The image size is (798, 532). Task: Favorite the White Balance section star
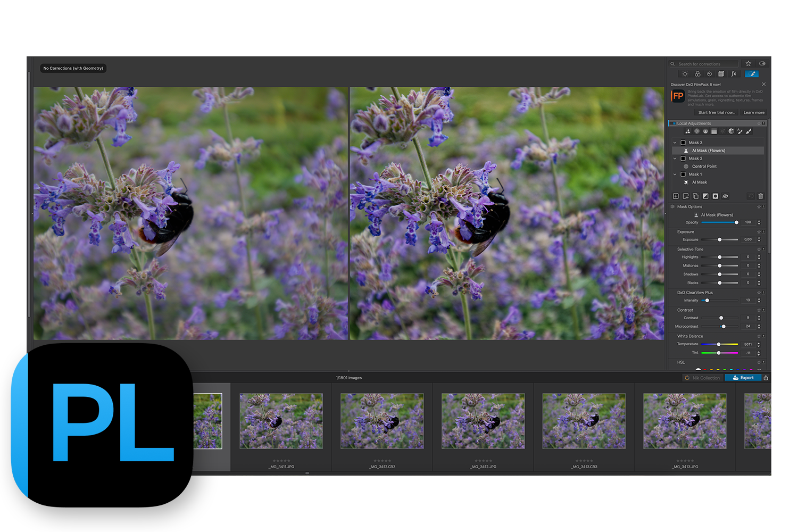click(759, 336)
